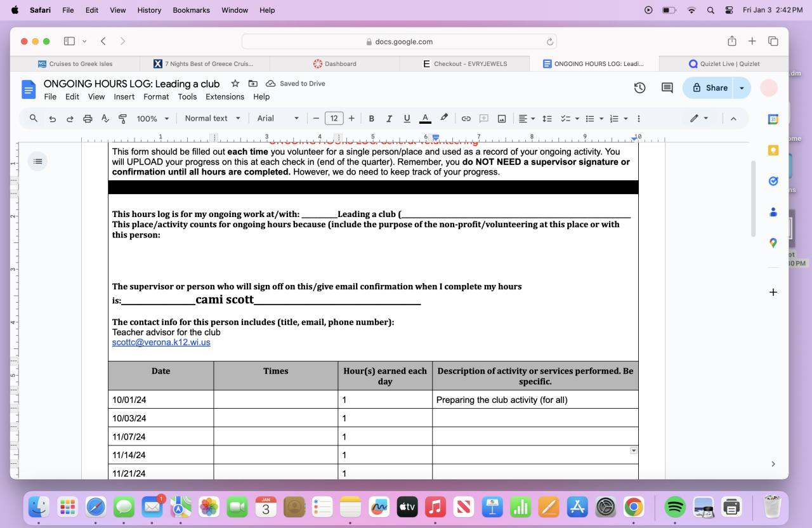Click the document's vertical scrollbar
Viewport: 812px width, 528px height.
pyautogui.click(x=753, y=199)
